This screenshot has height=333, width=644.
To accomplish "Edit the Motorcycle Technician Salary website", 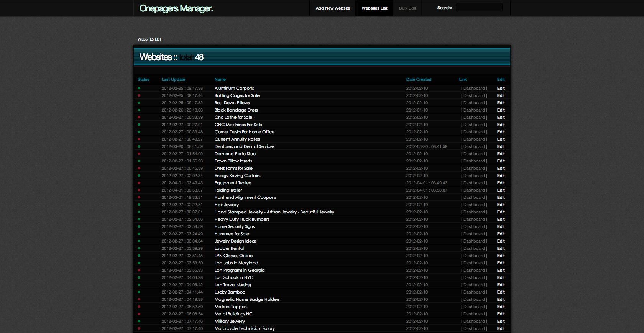I will 501,328.
